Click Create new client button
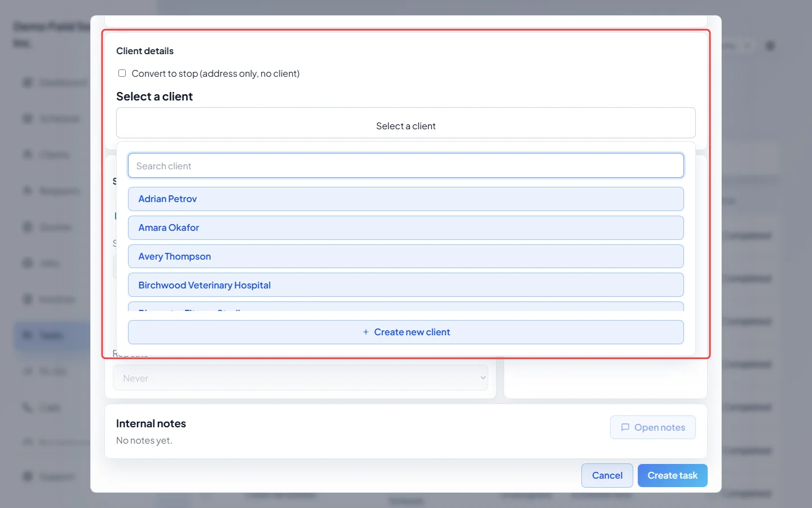The width and height of the screenshot is (812, 508). [406, 332]
